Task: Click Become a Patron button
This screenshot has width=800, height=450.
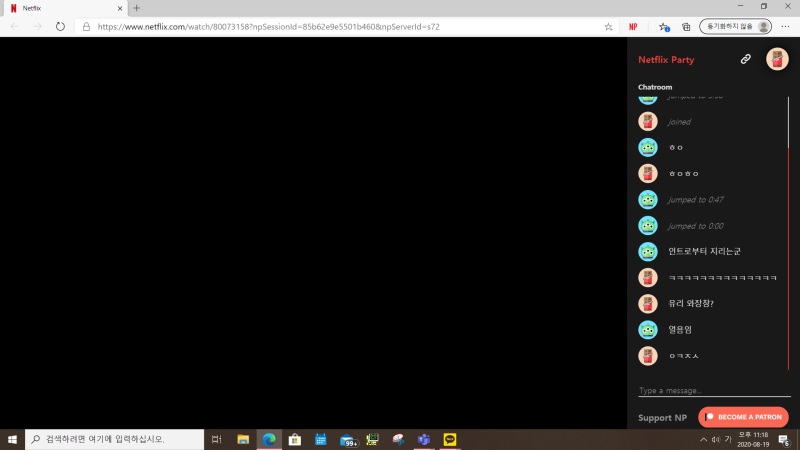Action: click(x=743, y=417)
